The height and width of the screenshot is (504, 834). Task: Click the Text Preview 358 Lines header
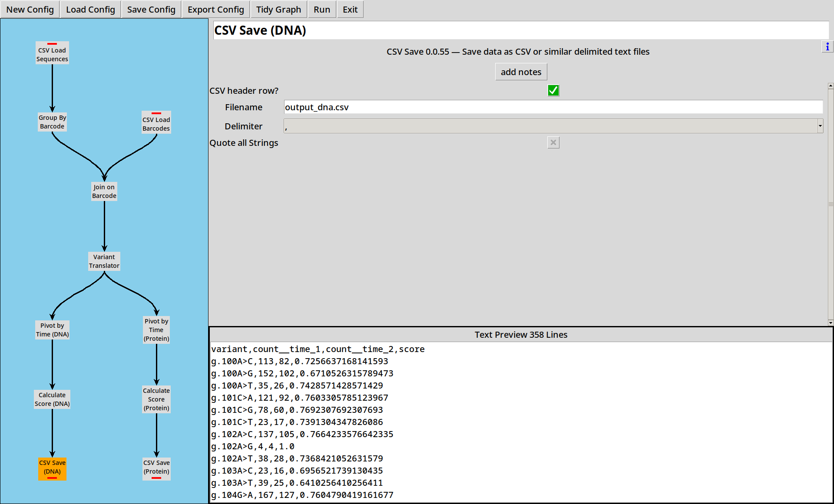521,335
